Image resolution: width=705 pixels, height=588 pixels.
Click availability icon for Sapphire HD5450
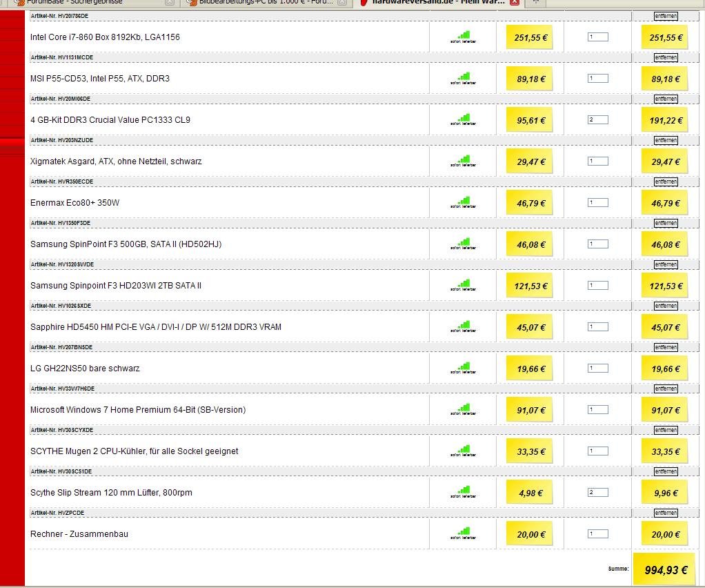click(x=463, y=326)
